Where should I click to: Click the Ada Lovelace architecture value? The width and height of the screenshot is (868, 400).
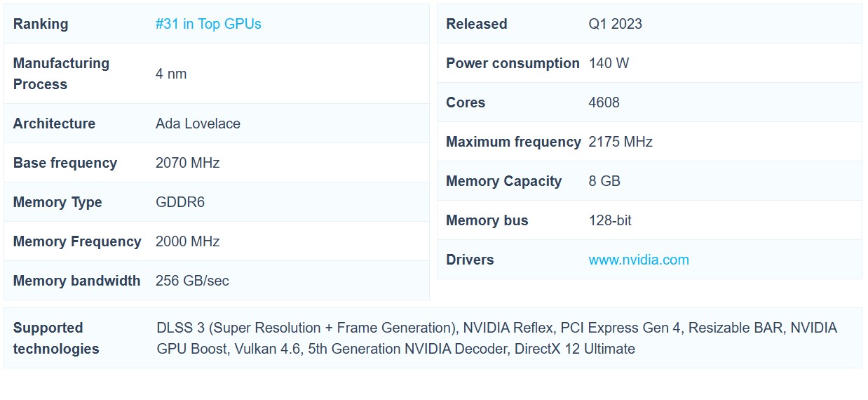coord(198,124)
